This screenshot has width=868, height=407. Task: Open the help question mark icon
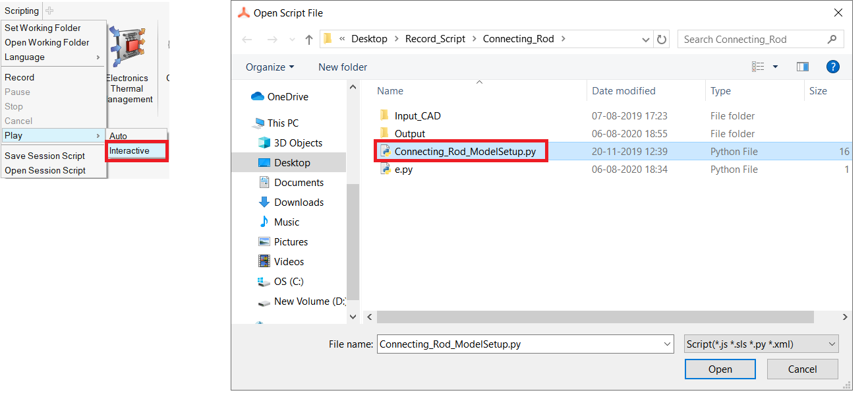coord(832,67)
